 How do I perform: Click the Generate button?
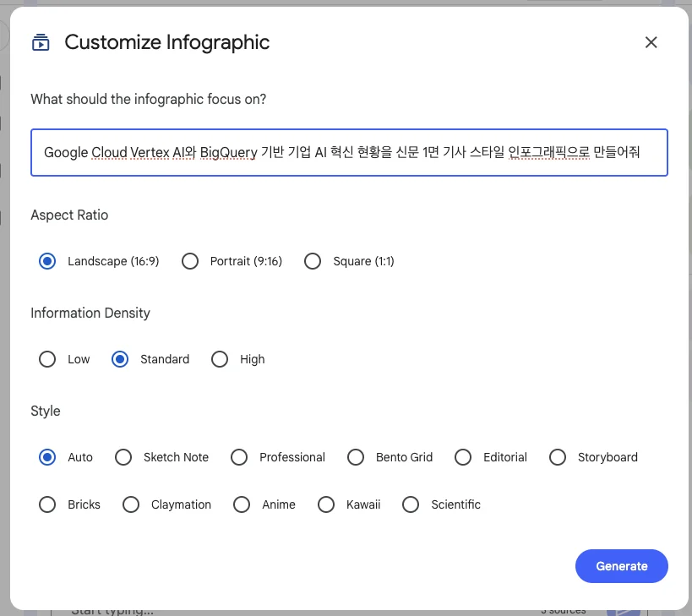point(621,566)
